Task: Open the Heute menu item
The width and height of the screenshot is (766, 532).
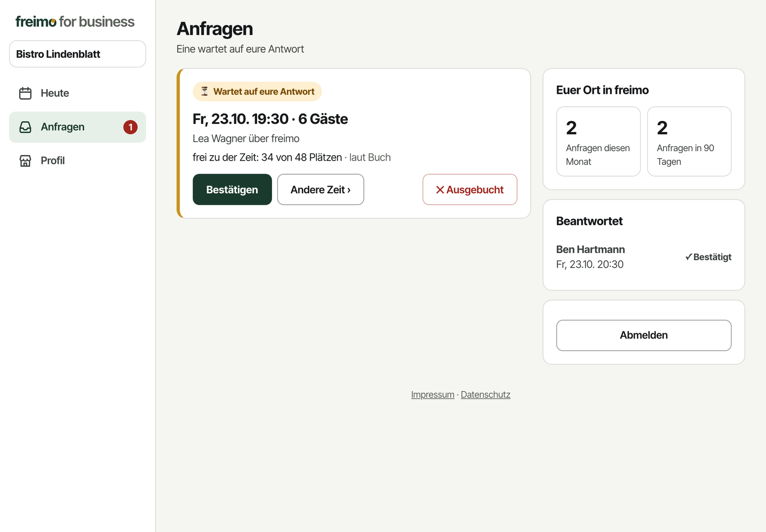Action: [x=78, y=93]
